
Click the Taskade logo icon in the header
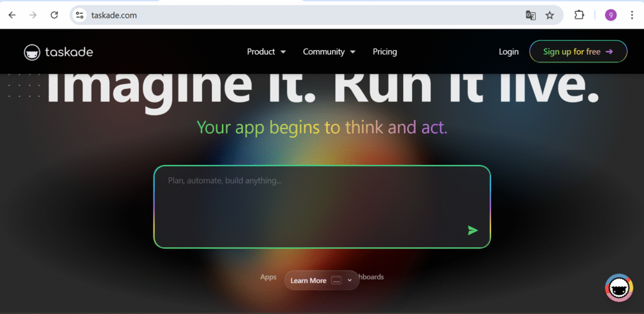(33, 52)
